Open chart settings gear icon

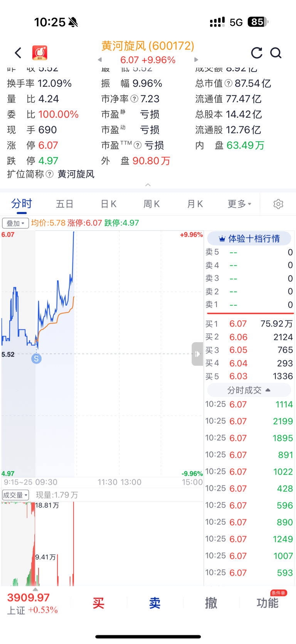278,204
